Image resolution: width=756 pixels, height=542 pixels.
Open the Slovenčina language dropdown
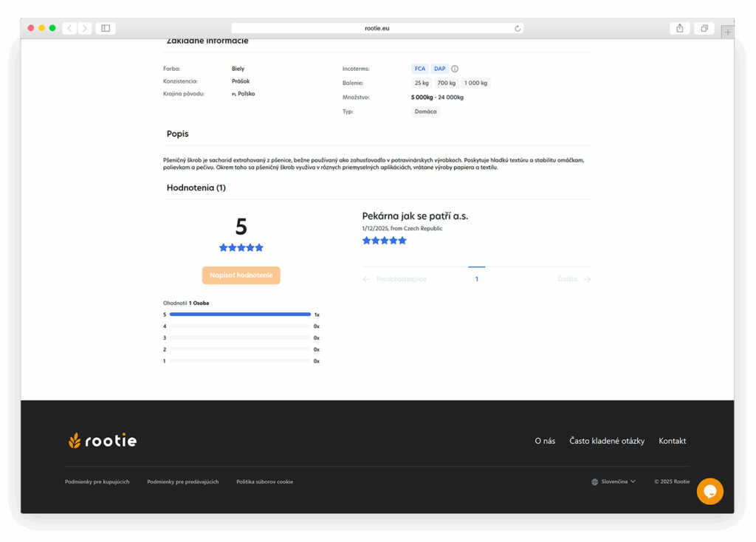[616, 481]
